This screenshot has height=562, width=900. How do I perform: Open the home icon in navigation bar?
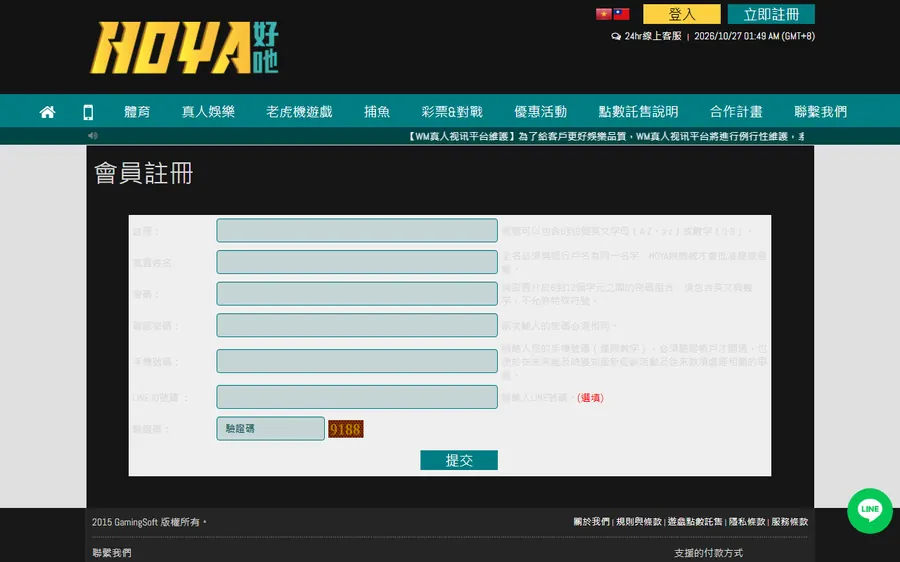click(48, 112)
